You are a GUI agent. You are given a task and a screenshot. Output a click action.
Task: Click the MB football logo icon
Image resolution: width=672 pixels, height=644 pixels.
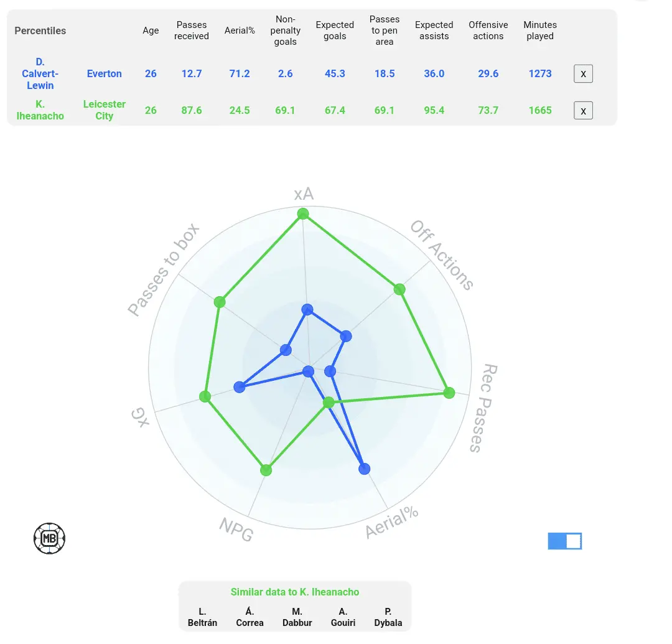(x=49, y=538)
